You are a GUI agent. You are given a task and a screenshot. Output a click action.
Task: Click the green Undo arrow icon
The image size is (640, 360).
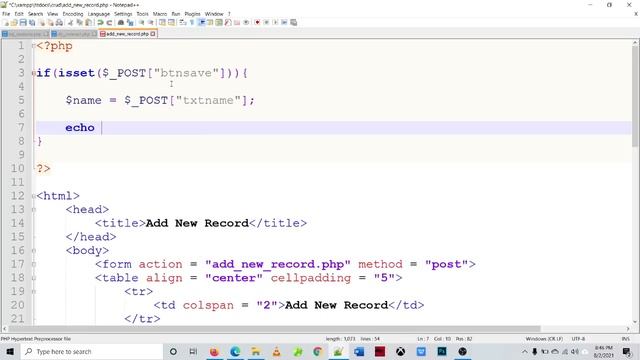[100, 22]
